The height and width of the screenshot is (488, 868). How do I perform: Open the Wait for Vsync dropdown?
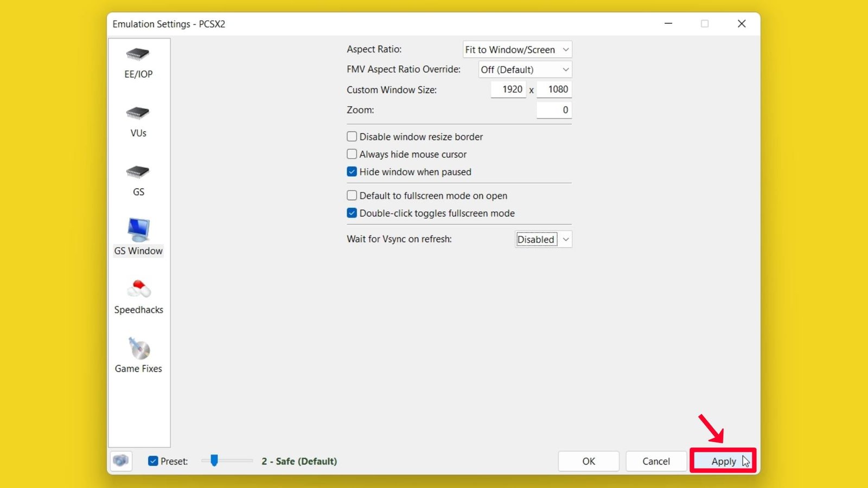point(544,239)
